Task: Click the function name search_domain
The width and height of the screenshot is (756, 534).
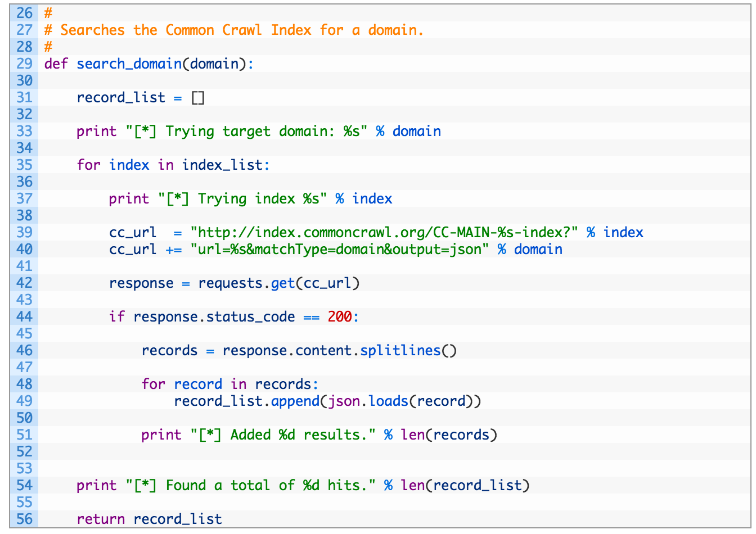Action: (x=129, y=64)
